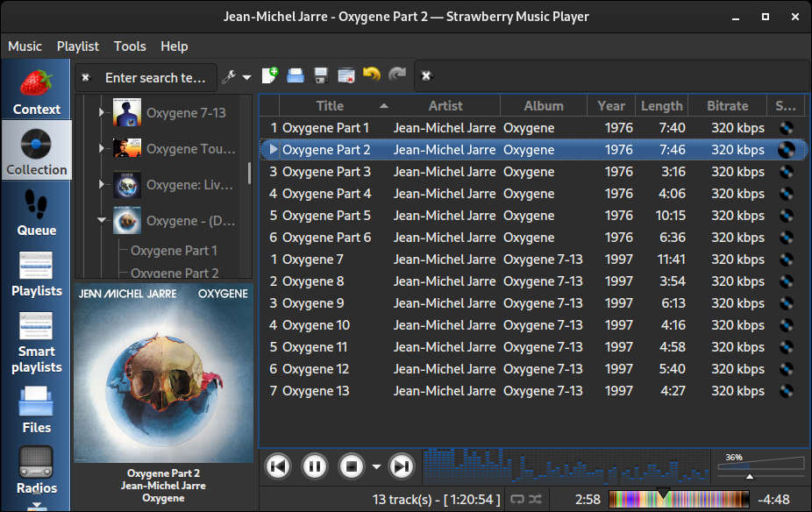Open the Music menu

click(25, 46)
